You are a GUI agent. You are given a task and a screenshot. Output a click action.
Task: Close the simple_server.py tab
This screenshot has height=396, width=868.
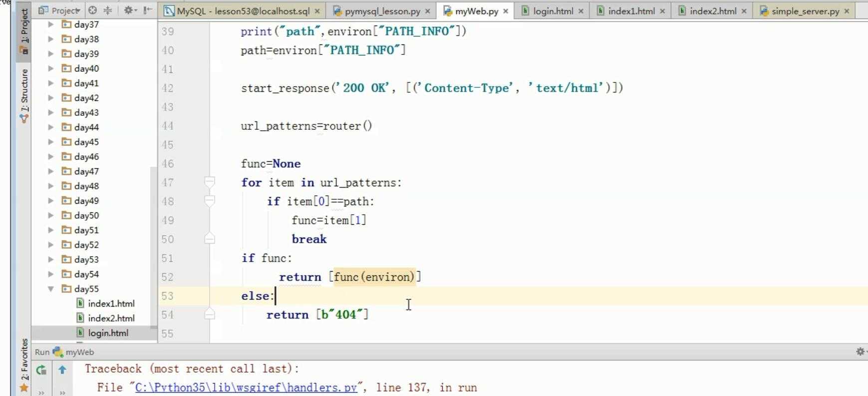[847, 11]
